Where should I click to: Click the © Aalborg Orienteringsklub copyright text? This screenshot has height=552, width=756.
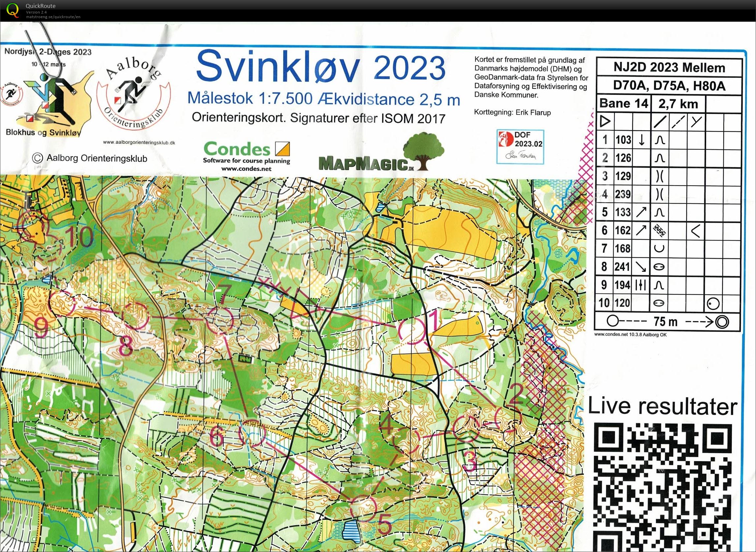(x=89, y=158)
